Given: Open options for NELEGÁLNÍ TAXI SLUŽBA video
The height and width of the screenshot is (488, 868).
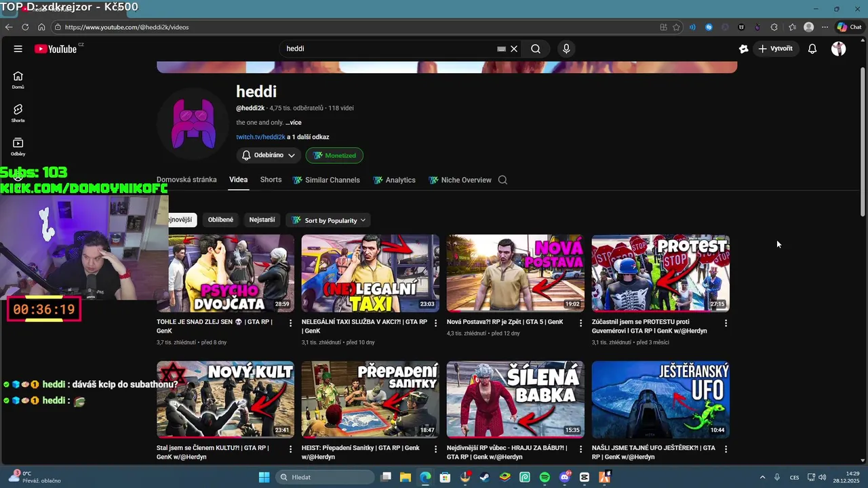Looking at the screenshot, I should [435, 323].
